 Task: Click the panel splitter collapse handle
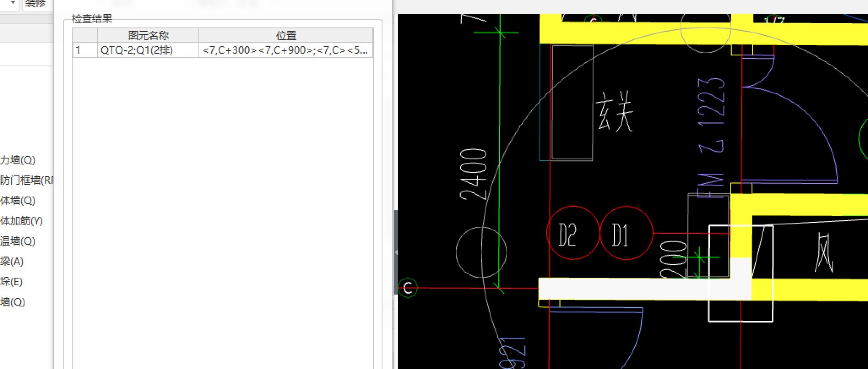(x=396, y=252)
